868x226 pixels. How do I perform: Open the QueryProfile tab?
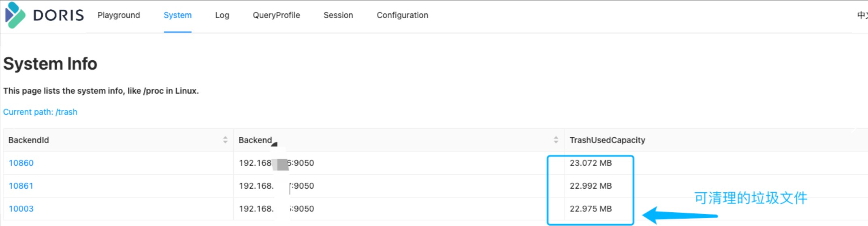click(x=276, y=15)
